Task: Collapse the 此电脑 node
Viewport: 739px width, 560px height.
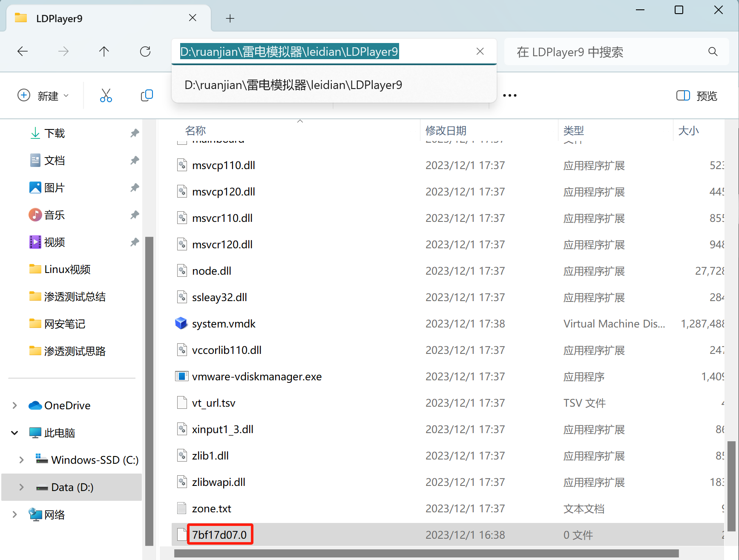Action: click(x=14, y=433)
